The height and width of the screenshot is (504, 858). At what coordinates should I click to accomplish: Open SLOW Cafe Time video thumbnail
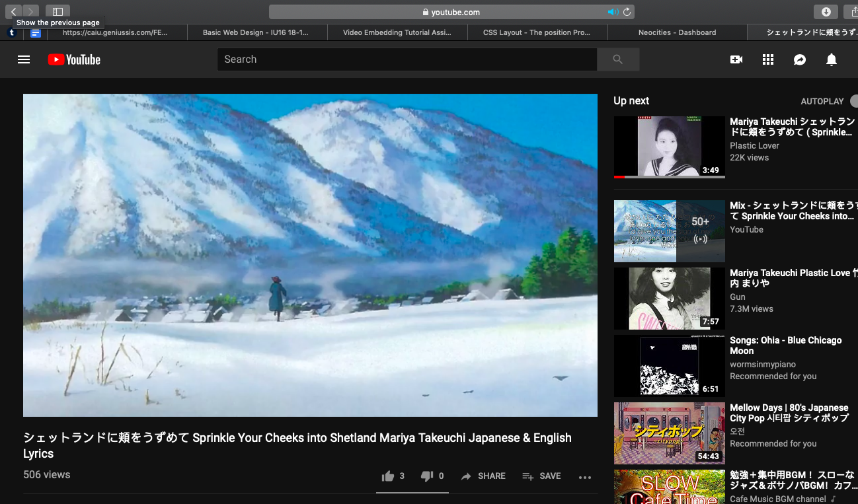click(670, 487)
